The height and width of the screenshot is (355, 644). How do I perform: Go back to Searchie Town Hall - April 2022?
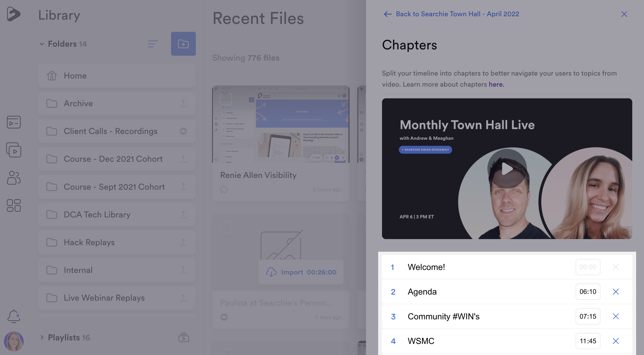click(451, 14)
